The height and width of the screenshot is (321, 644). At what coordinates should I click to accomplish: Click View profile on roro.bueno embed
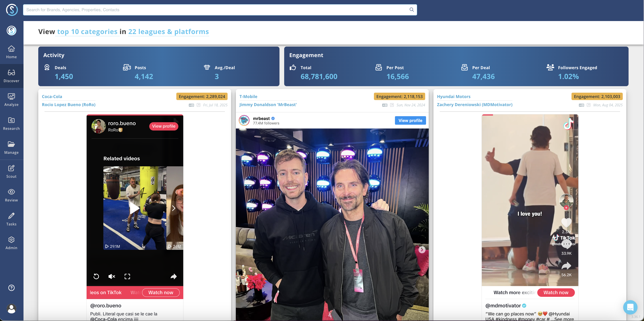164,126
